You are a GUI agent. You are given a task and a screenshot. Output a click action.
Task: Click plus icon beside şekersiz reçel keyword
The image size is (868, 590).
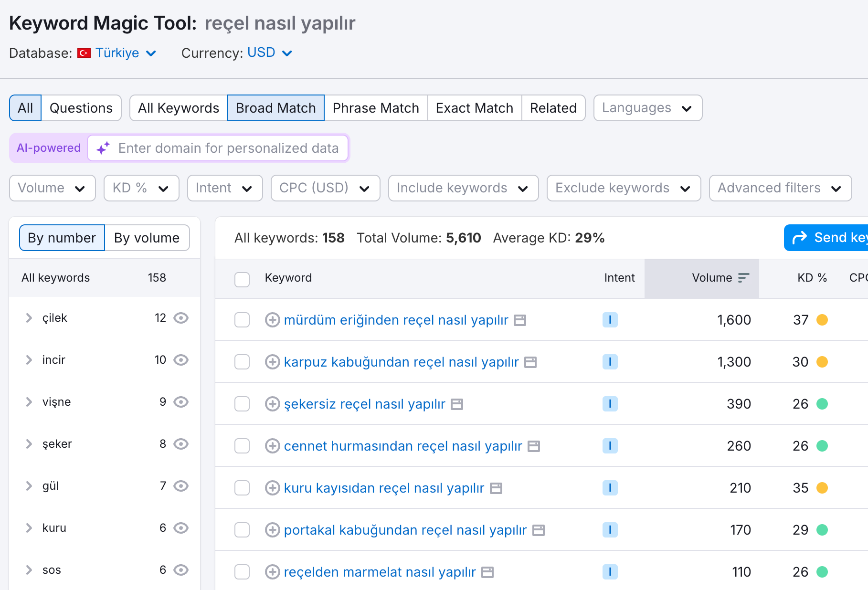pos(272,404)
